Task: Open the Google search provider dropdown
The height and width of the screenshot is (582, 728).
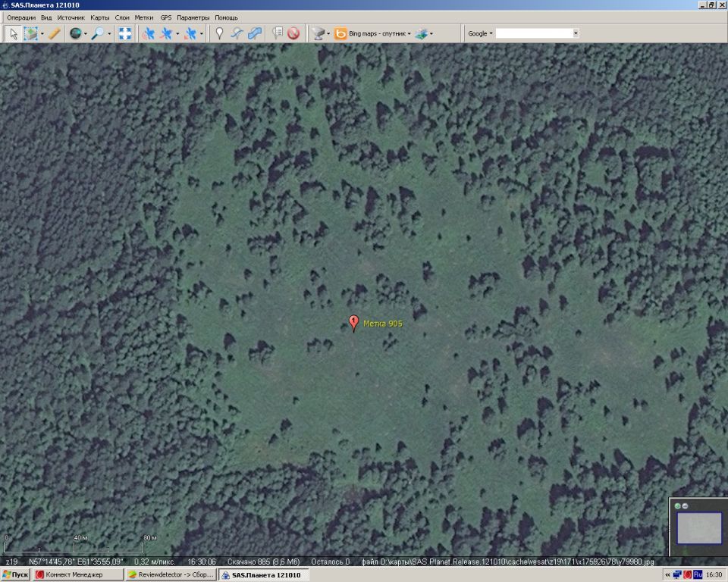Action: point(491,33)
